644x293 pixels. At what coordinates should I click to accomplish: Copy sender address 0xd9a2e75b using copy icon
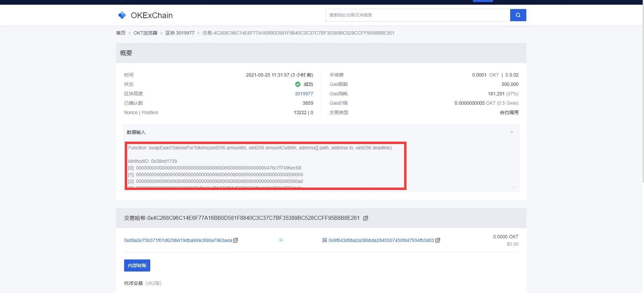coord(235,240)
